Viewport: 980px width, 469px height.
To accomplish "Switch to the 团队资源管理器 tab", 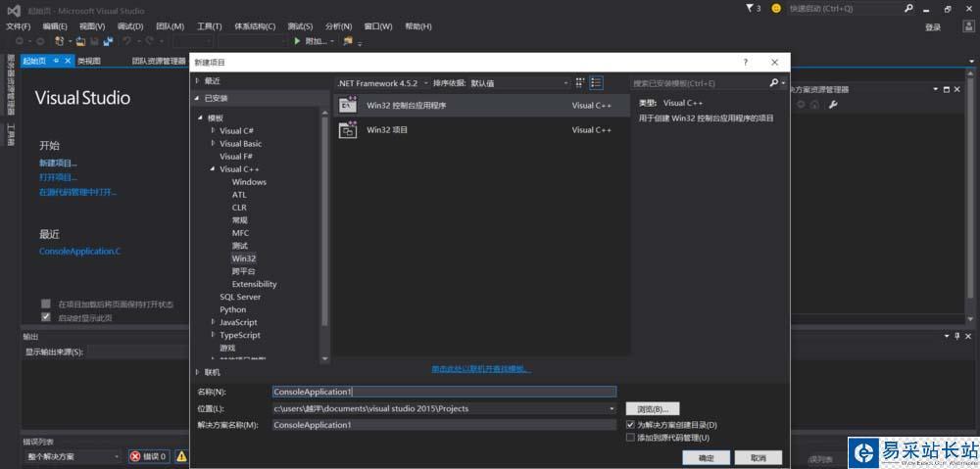I will pos(159,61).
